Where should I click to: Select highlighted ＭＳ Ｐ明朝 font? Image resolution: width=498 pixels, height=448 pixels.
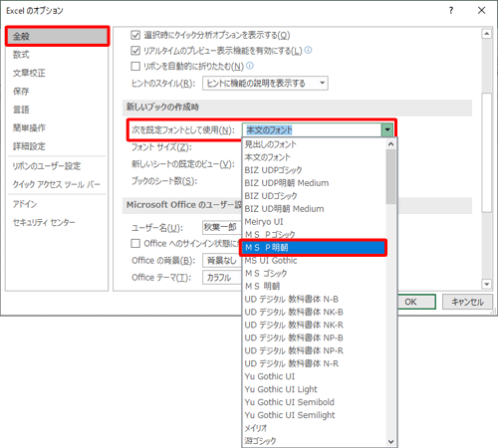(314, 248)
